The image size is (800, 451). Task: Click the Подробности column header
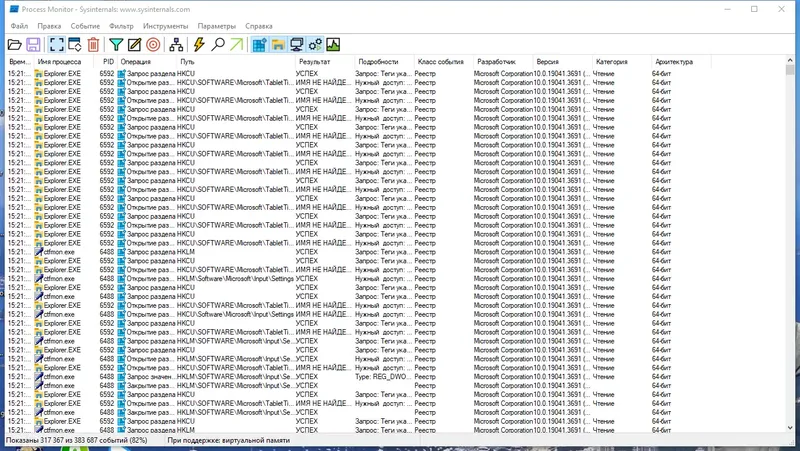click(x=384, y=62)
